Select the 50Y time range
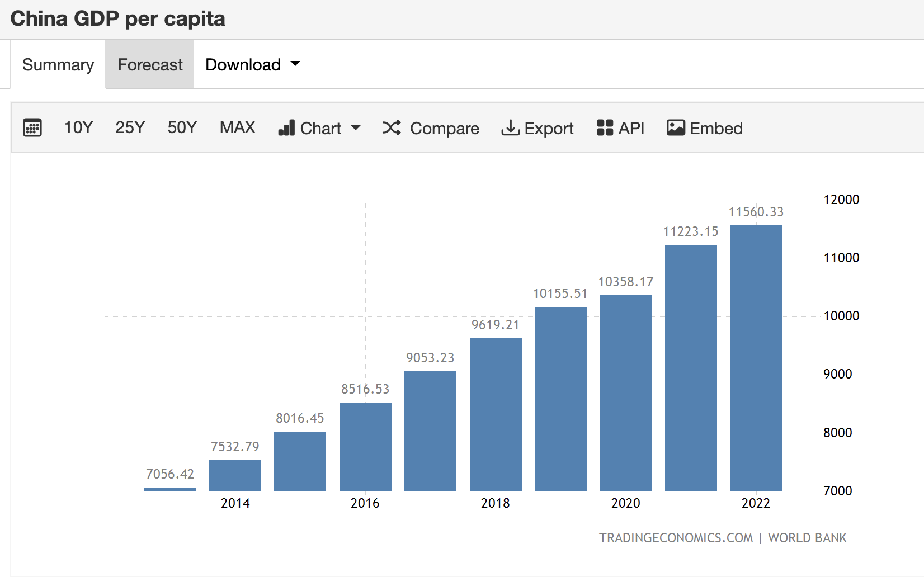This screenshot has width=924, height=577. pos(182,127)
